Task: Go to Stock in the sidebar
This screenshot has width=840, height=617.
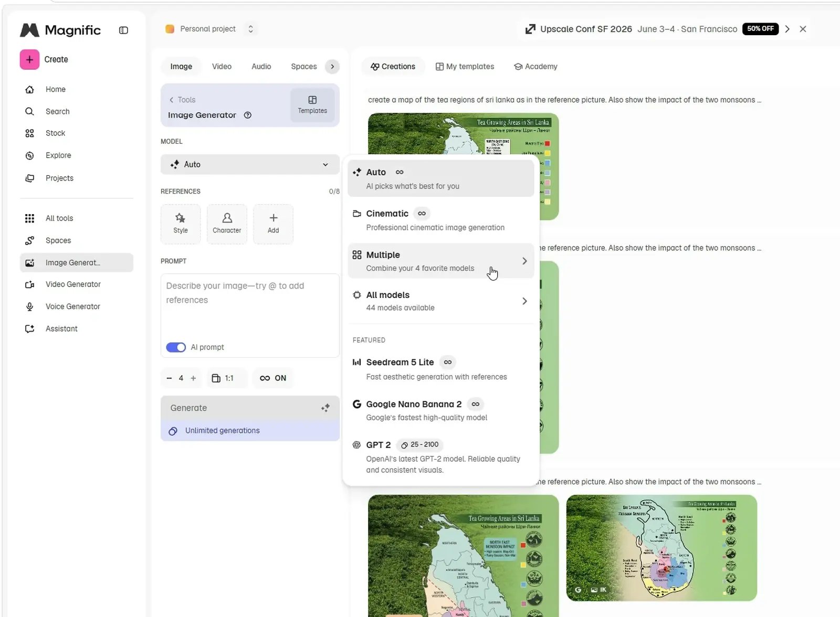Action: 55,133
